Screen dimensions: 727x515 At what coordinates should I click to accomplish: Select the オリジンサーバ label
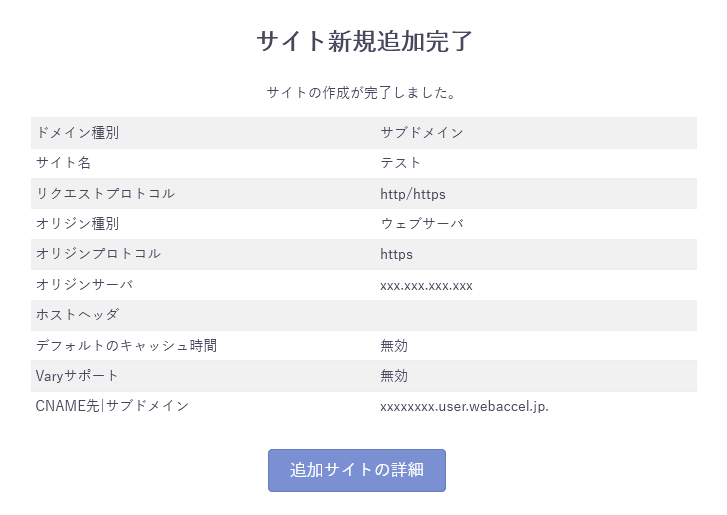84,285
